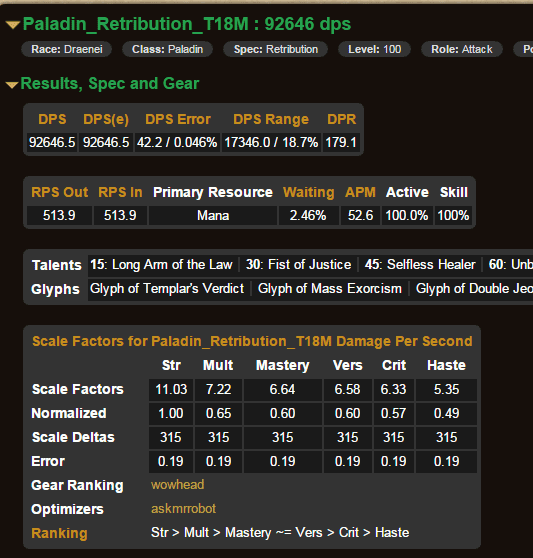533x558 pixels.
Task: Collapse Results, Spec and Gear triangle
Action: pyautogui.click(x=12, y=85)
